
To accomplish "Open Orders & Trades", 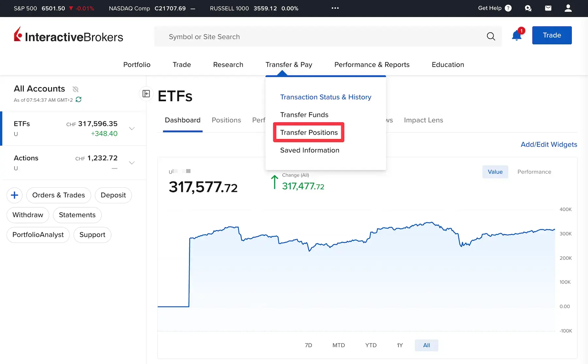I will (x=59, y=195).
